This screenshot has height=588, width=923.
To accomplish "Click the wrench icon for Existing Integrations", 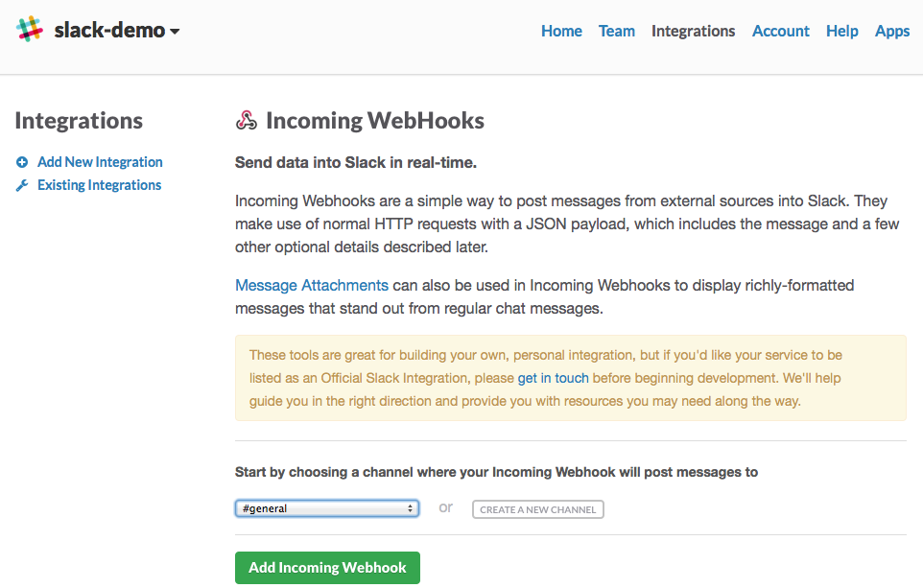I will click(22, 185).
